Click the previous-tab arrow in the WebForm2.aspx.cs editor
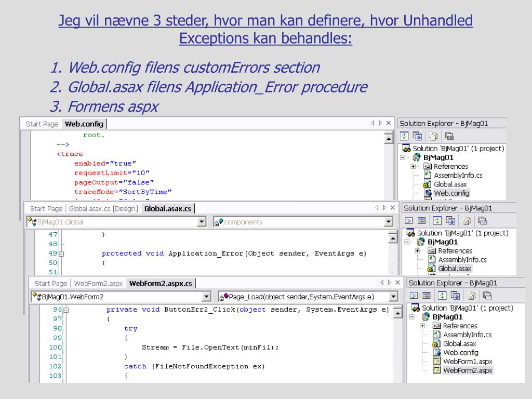 (382, 282)
